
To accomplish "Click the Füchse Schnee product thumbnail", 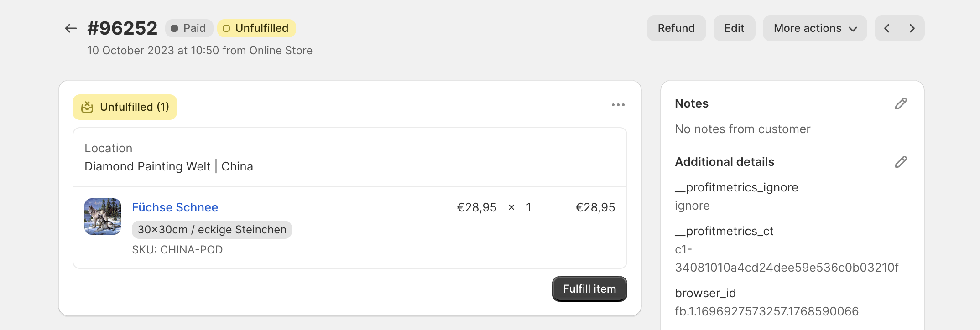I will tap(103, 217).
